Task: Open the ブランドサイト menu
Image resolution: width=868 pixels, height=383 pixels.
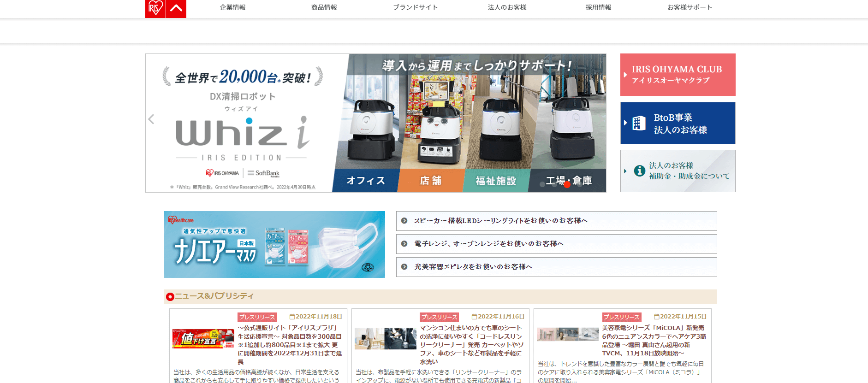Action: 416,7
